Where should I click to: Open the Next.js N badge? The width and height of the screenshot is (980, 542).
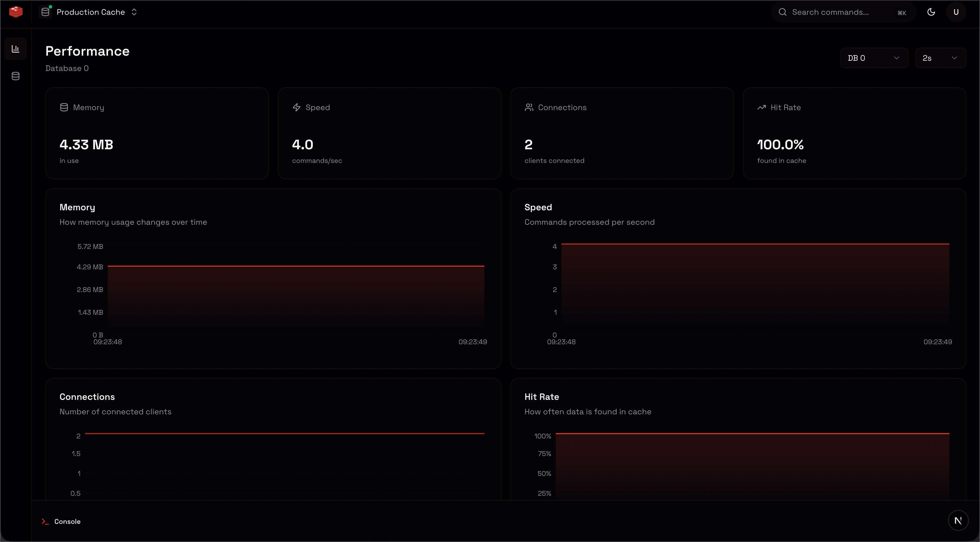tap(958, 520)
